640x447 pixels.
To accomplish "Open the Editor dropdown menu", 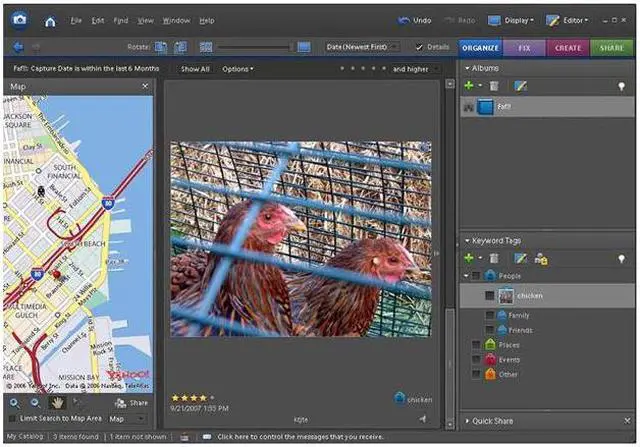I will click(567, 20).
